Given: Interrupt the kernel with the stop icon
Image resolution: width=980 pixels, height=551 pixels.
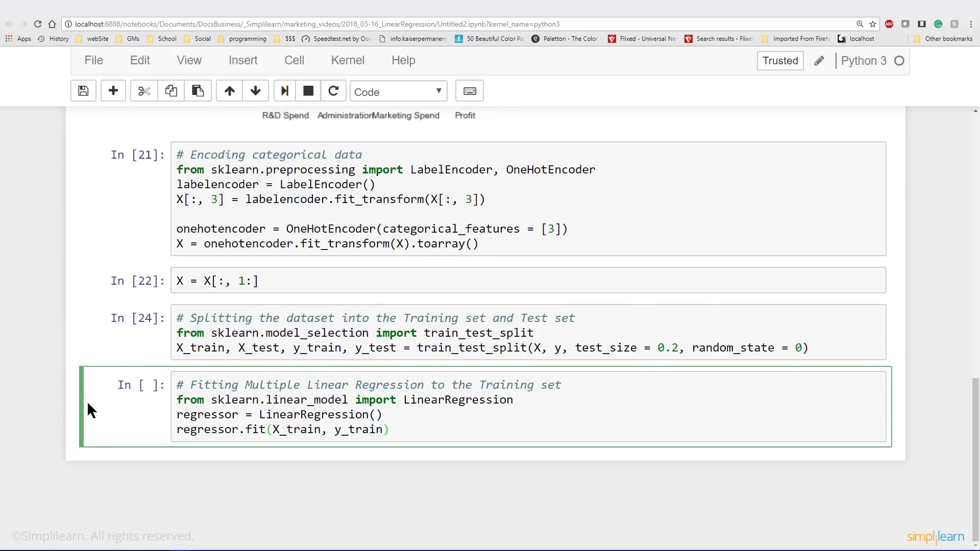Looking at the screenshot, I should click(308, 91).
